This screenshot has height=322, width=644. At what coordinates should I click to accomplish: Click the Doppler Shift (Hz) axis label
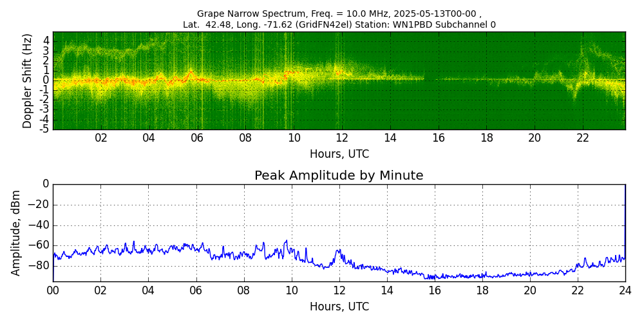pos(27,80)
